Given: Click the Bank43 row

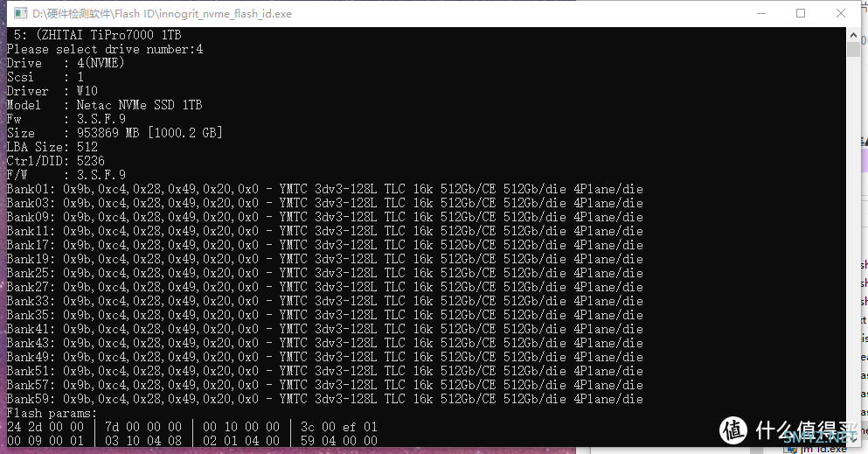Looking at the screenshot, I should [x=324, y=343].
